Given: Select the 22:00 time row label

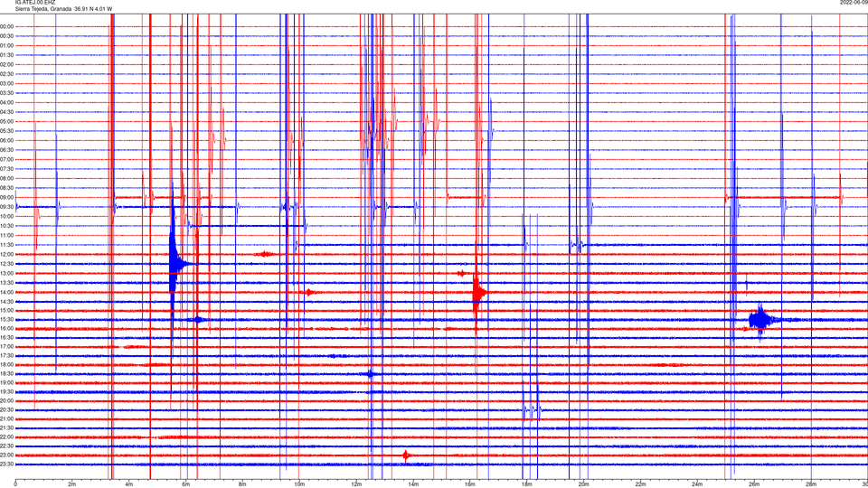Looking at the screenshot, I should [7, 437].
